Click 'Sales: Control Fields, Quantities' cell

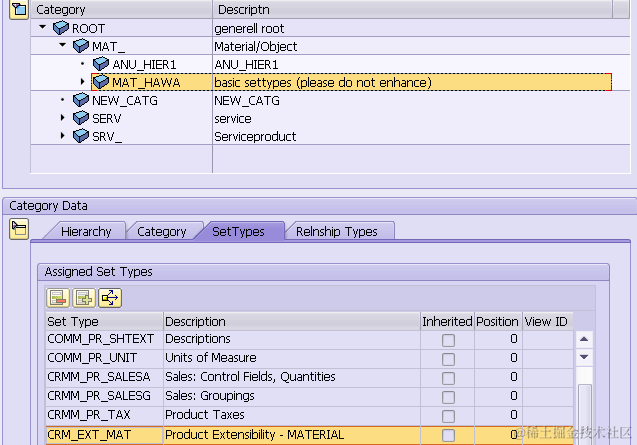click(x=292, y=377)
